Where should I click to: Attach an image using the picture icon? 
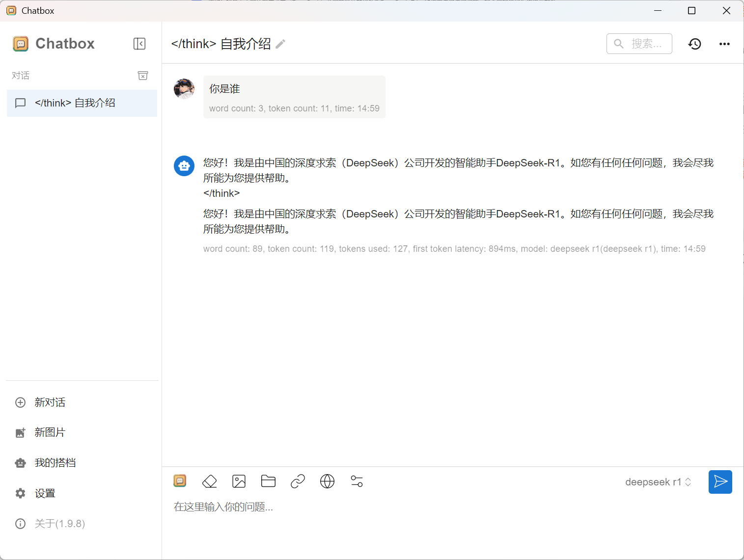[239, 481]
